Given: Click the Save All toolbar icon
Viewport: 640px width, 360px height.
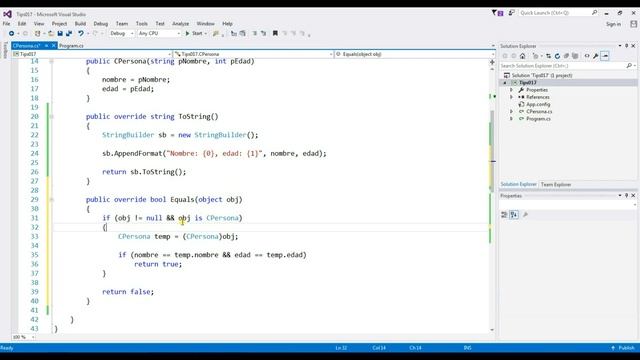Looking at the screenshot, I should click(69, 33).
